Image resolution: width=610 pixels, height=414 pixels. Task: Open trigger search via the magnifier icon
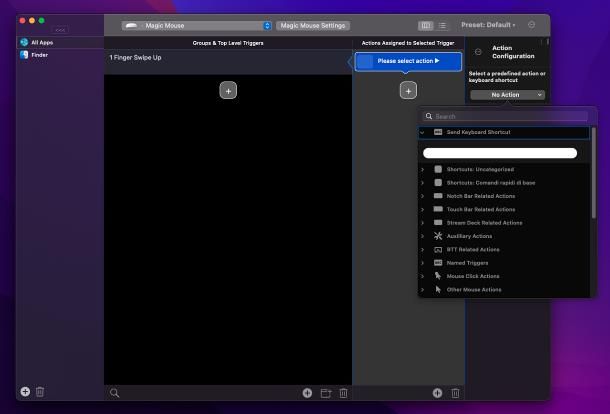click(114, 393)
